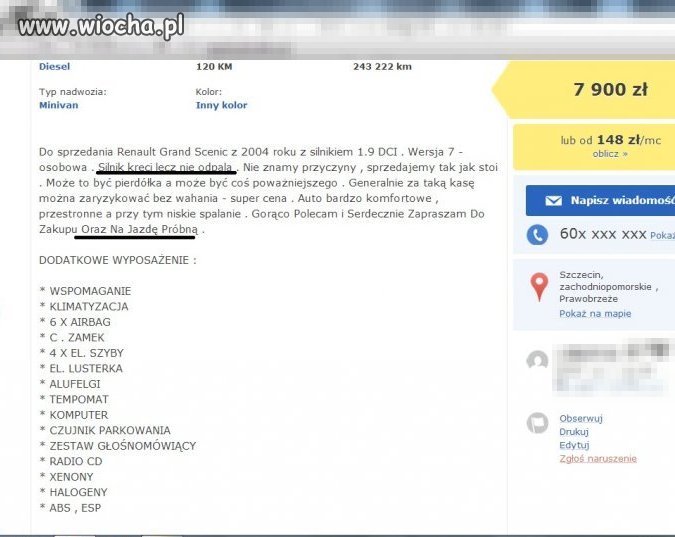Viewport: 675px width, 537px height.
Task: Click the Minivan body type link
Action: coord(59,105)
